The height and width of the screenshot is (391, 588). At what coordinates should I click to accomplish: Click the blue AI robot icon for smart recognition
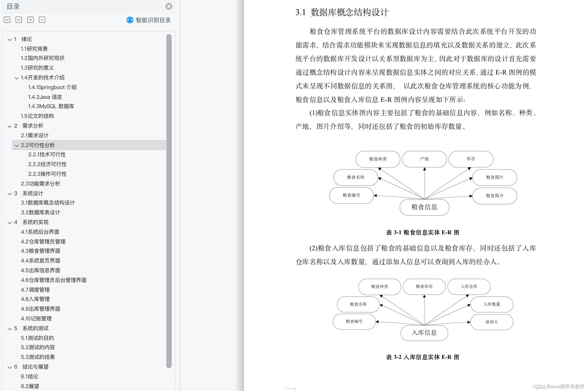pyautogui.click(x=130, y=20)
